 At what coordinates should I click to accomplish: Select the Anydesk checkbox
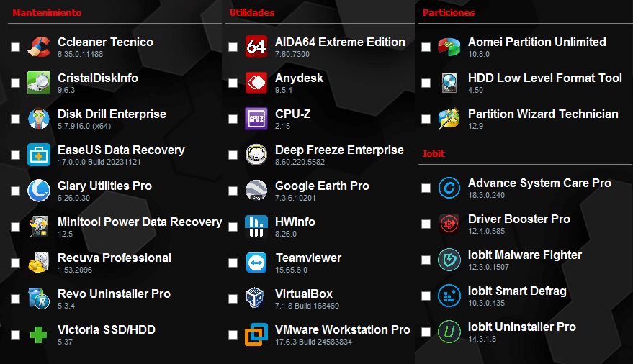(x=233, y=83)
